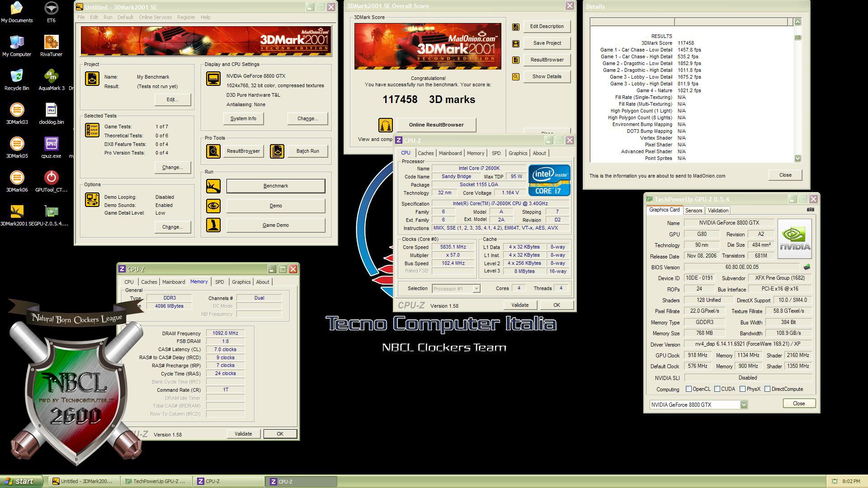Click the Online ResultBrowser icon

point(386,125)
